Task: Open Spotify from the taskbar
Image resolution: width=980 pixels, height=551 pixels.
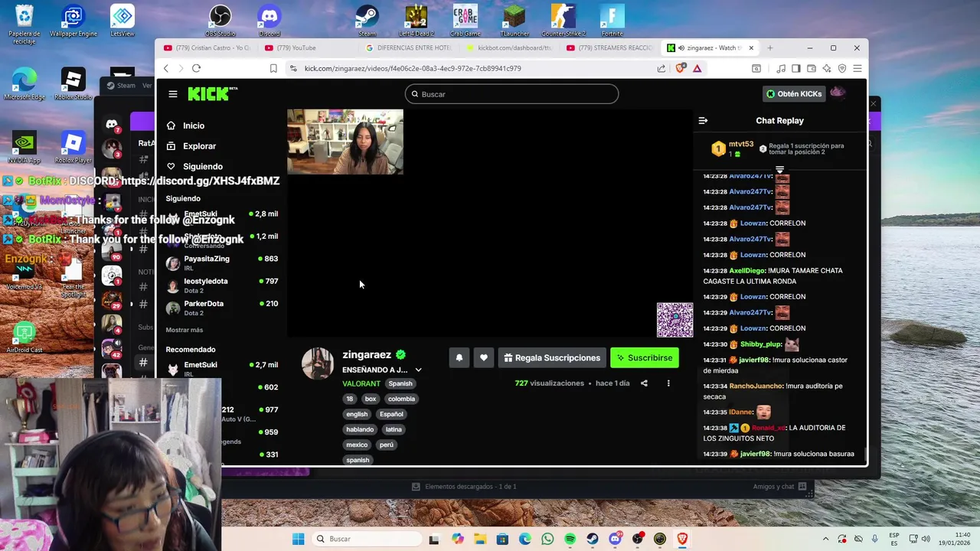Action: (570, 539)
